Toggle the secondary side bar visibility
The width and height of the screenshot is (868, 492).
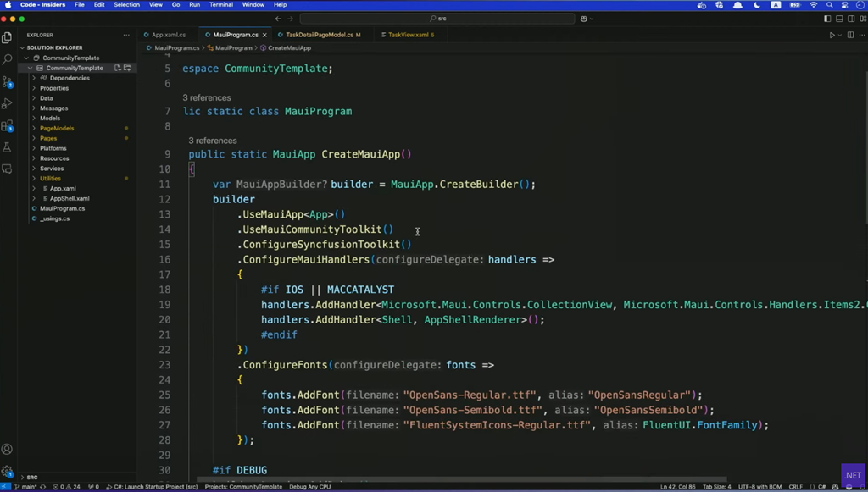point(850,19)
